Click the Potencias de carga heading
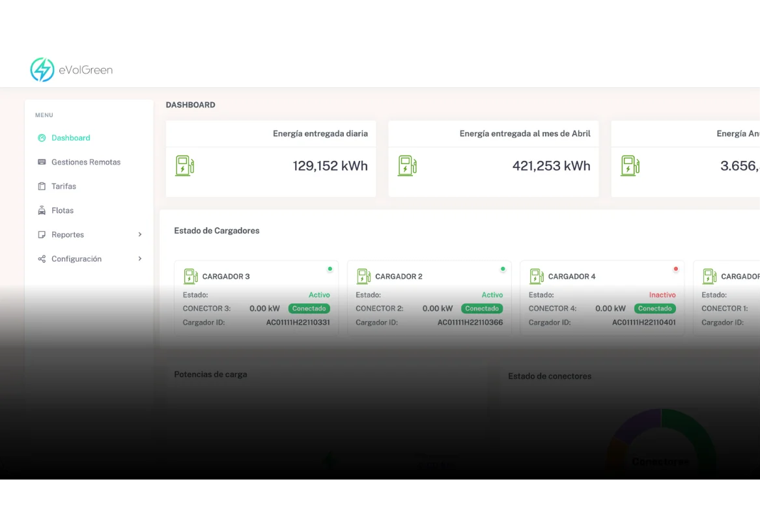This screenshot has width=760, height=532. pyautogui.click(x=210, y=374)
